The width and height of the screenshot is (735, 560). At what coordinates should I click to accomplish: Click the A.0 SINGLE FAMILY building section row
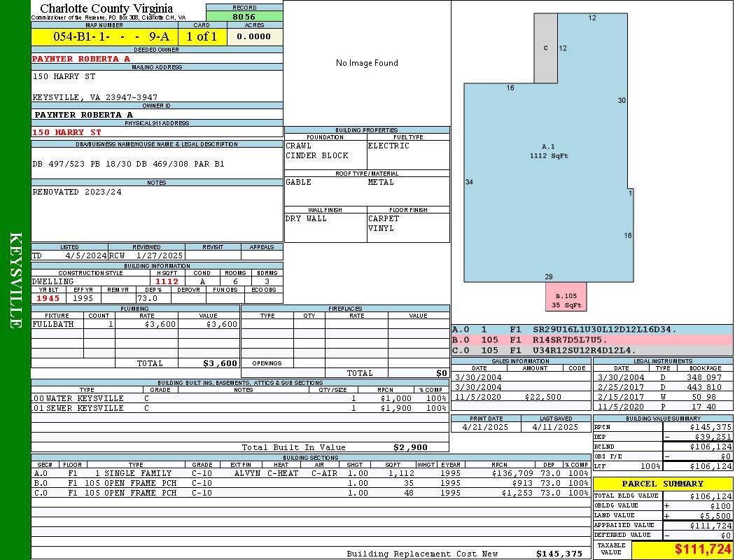[309, 473]
